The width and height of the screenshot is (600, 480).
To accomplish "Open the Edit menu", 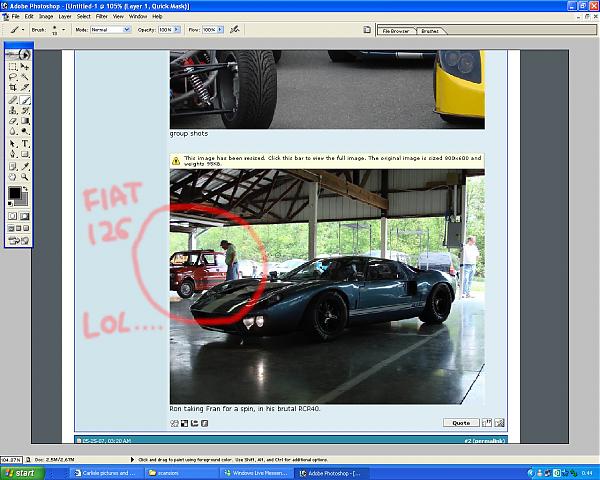I will pos(29,16).
